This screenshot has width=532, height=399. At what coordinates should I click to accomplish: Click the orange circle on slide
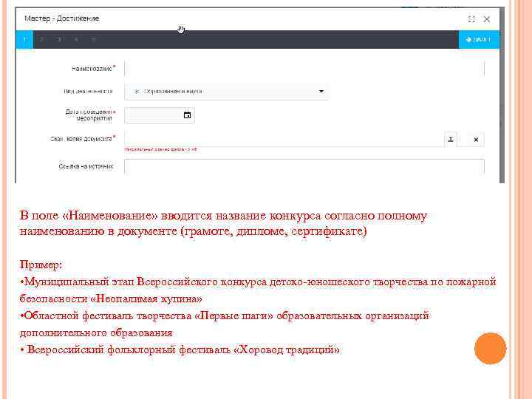coord(491,349)
